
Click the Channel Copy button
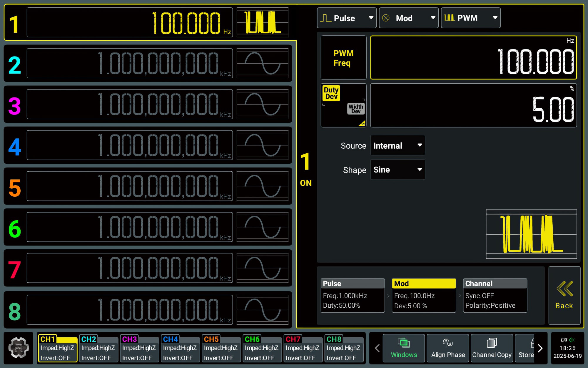point(492,348)
